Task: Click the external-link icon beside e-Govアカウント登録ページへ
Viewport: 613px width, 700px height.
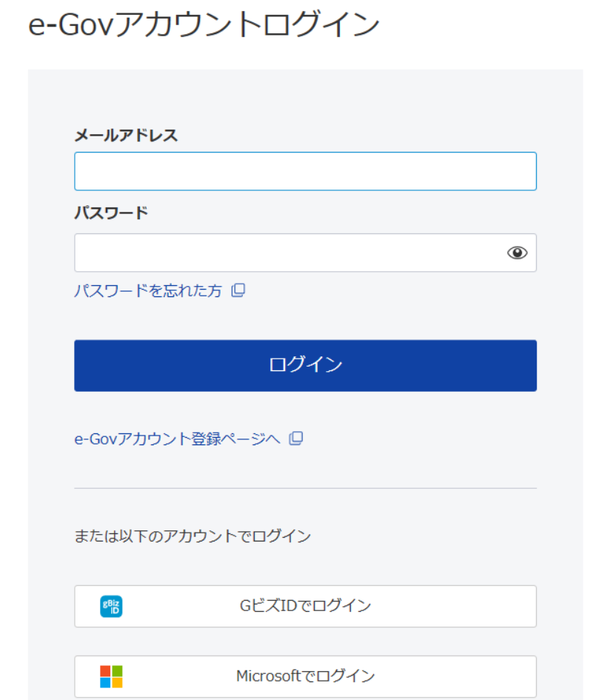Action: coord(296,439)
